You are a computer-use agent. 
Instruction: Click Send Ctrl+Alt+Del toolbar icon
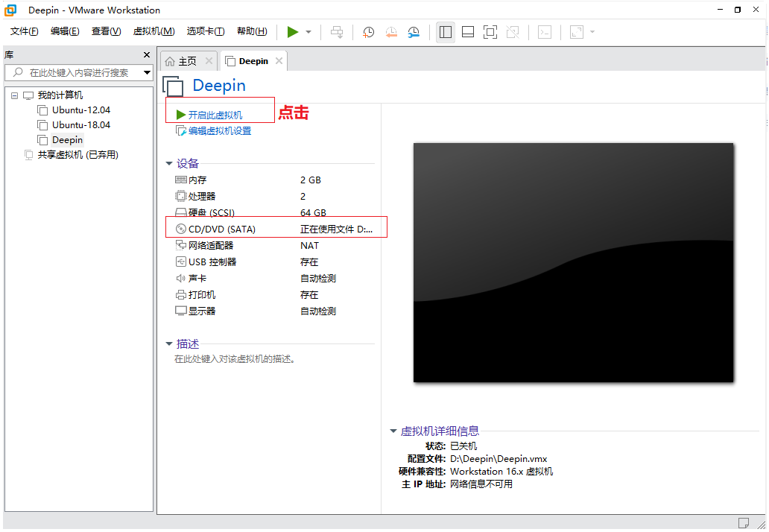pos(337,32)
